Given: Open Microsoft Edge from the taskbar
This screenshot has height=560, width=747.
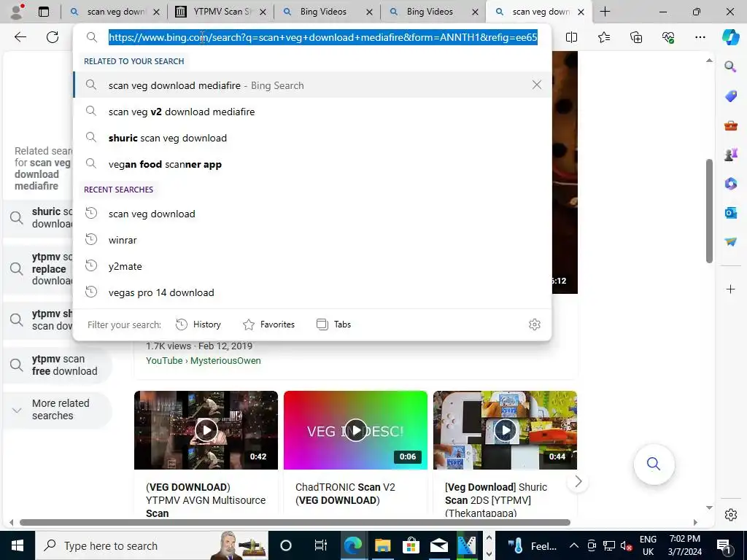Looking at the screenshot, I should click(x=353, y=545).
